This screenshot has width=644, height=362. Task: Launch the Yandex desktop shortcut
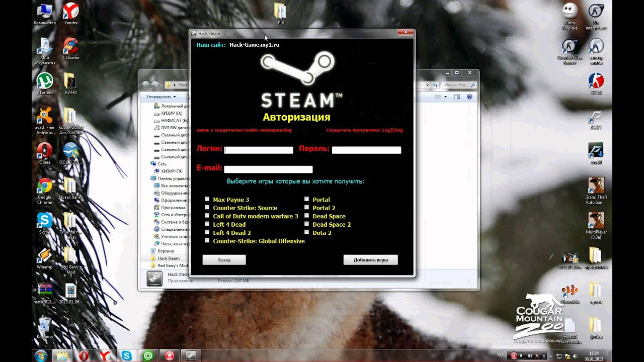click(71, 14)
